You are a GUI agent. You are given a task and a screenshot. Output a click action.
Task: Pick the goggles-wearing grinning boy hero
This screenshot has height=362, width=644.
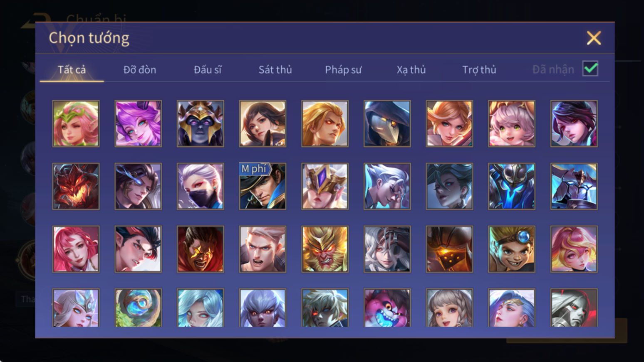(x=512, y=249)
